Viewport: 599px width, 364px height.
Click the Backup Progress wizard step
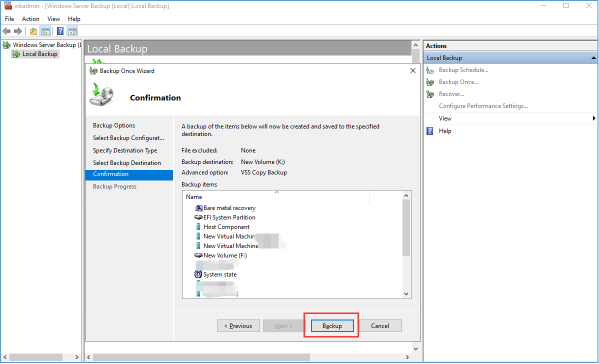coord(114,186)
